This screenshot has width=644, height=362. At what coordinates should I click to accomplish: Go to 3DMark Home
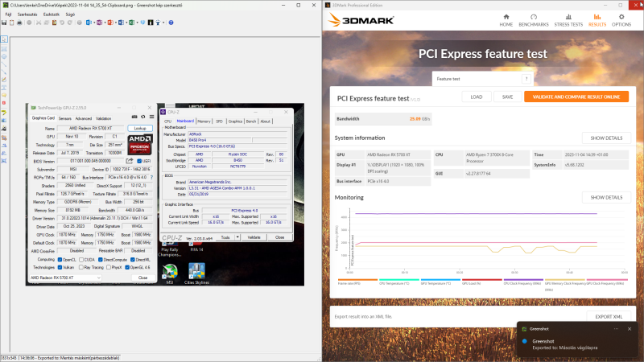(x=506, y=20)
